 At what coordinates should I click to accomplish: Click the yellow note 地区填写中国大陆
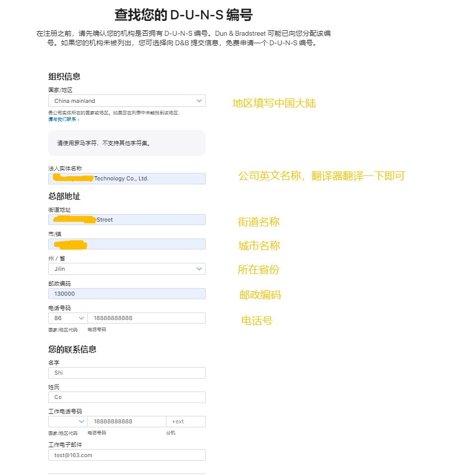[x=274, y=103]
